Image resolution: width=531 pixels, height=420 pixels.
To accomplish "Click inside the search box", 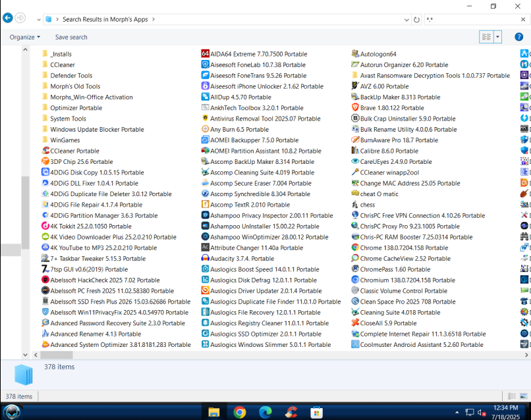I will click(471, 20).
